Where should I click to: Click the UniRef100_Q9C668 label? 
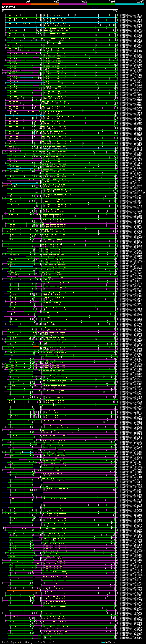[131, 37]
